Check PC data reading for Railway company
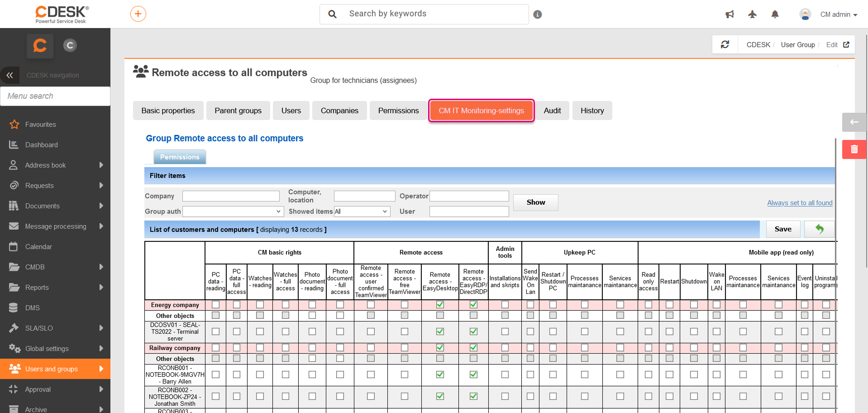 216,348
